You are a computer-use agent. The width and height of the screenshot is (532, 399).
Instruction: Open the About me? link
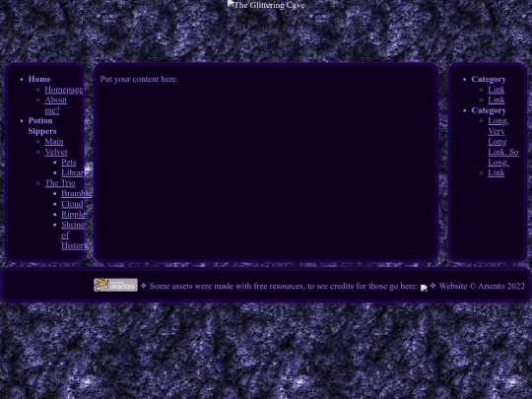[55, 105]
